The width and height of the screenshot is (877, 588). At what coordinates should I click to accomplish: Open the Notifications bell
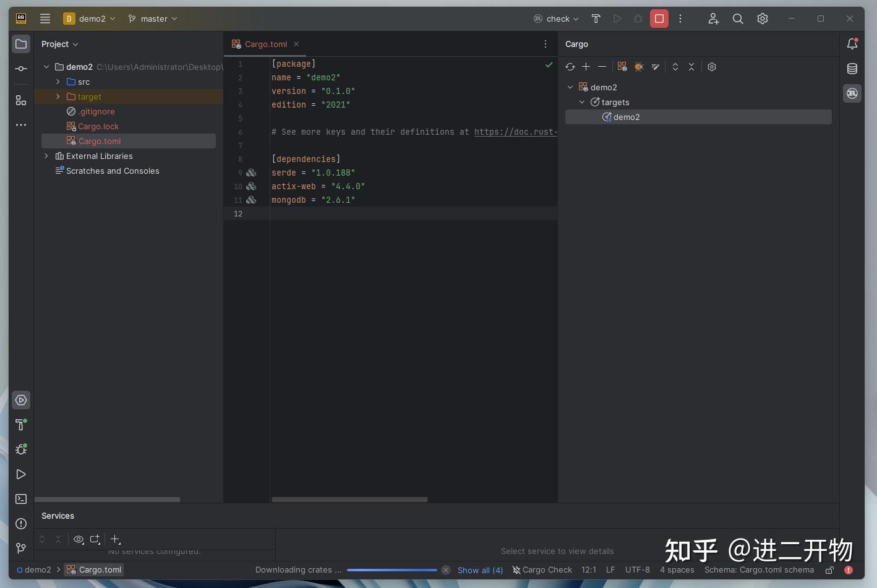coord(852,44)
